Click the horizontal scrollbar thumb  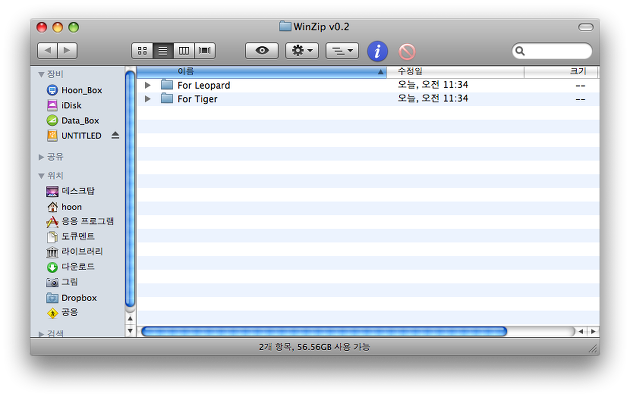pyautogui.click(x=324, y=332)
